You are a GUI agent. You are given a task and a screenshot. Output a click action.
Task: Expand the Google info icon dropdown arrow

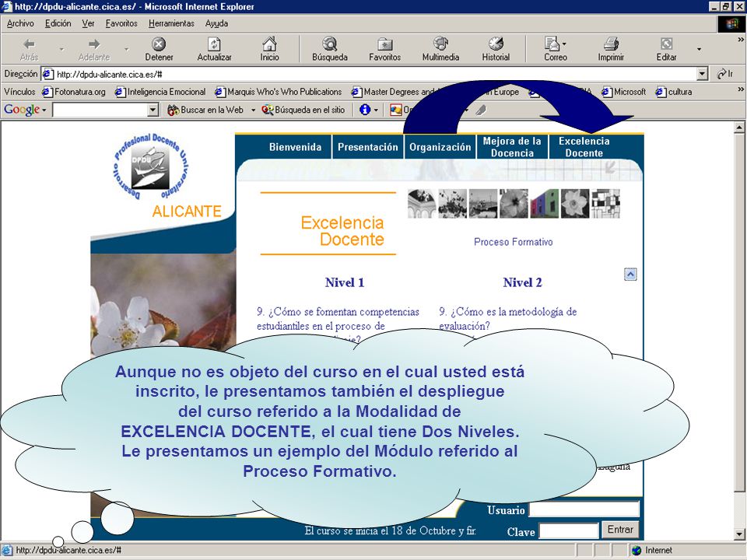pos(376,110)
